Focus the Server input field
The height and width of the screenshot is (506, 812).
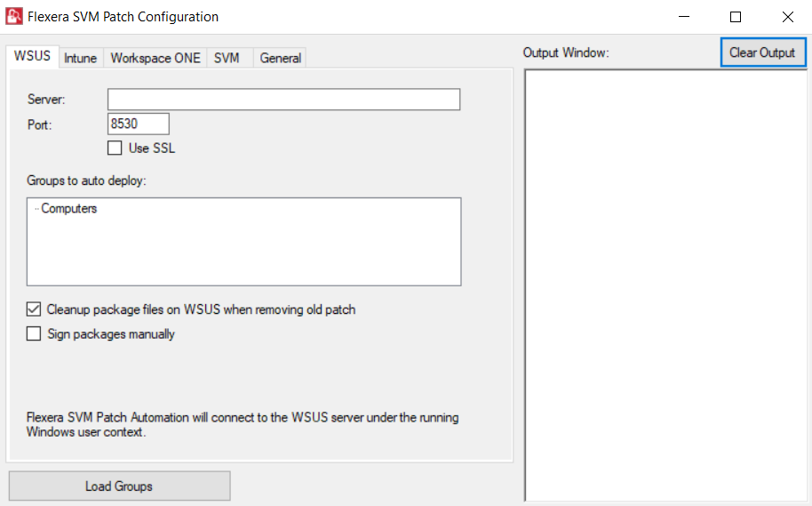(283, 99)
